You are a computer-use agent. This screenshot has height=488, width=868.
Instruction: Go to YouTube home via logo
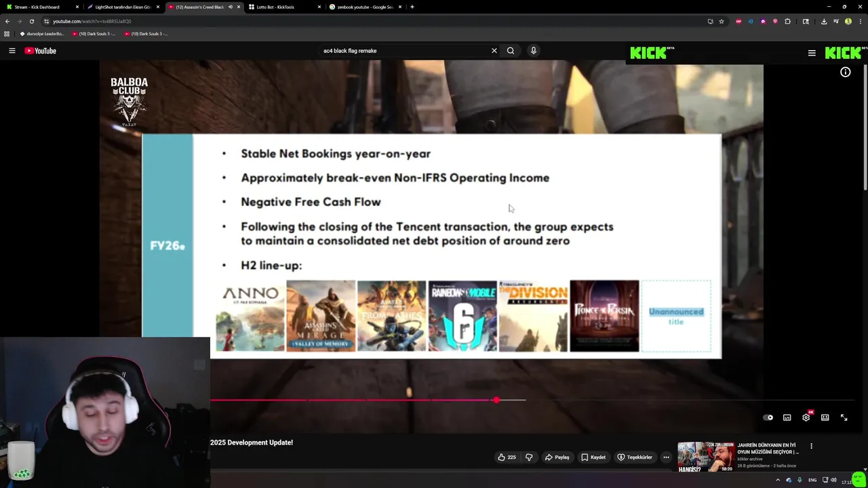(x=40, y=51)
